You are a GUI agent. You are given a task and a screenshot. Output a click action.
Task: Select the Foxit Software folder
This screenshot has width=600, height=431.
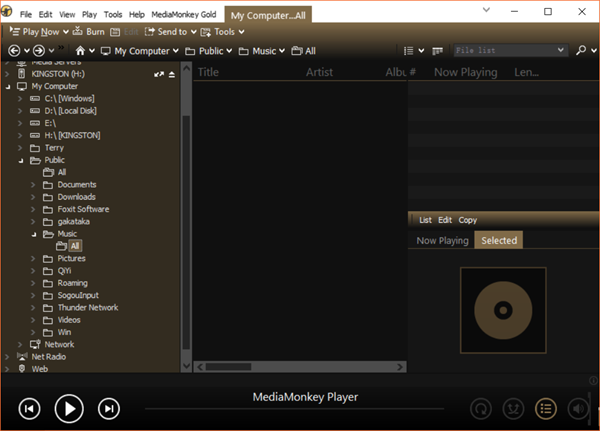(x=83, y=209)
